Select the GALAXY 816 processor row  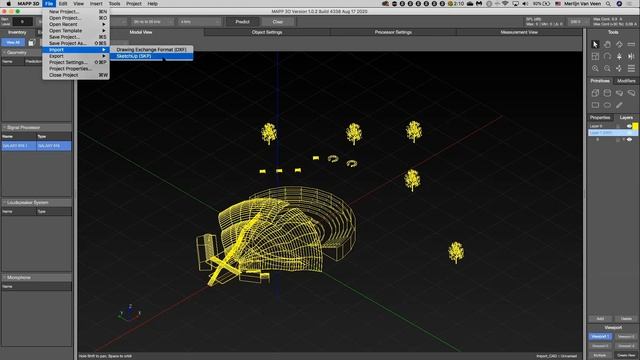(36, 146)
